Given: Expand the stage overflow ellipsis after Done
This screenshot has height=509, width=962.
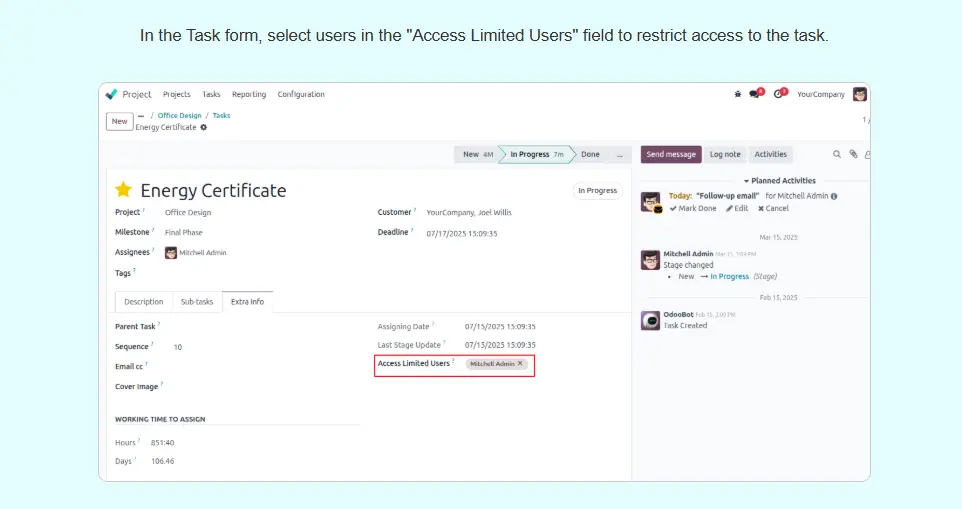Looking at the screenshot, I should 620,154.
